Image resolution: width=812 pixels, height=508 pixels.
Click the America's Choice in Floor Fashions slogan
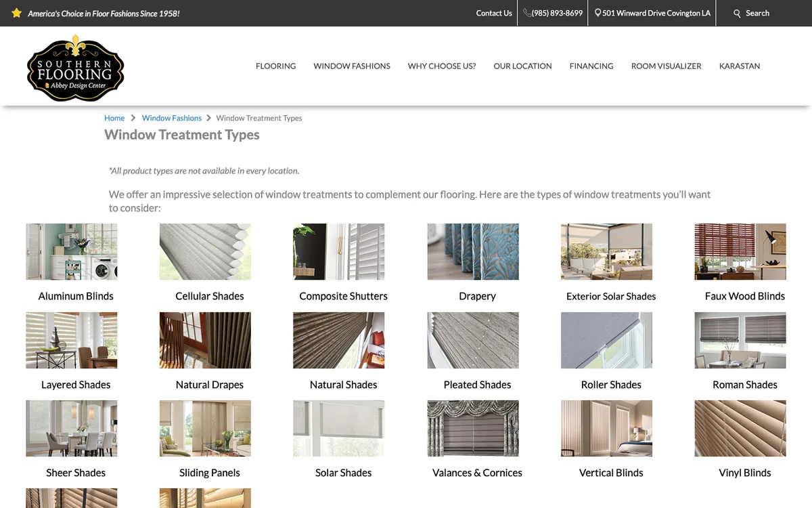[104, 14]
